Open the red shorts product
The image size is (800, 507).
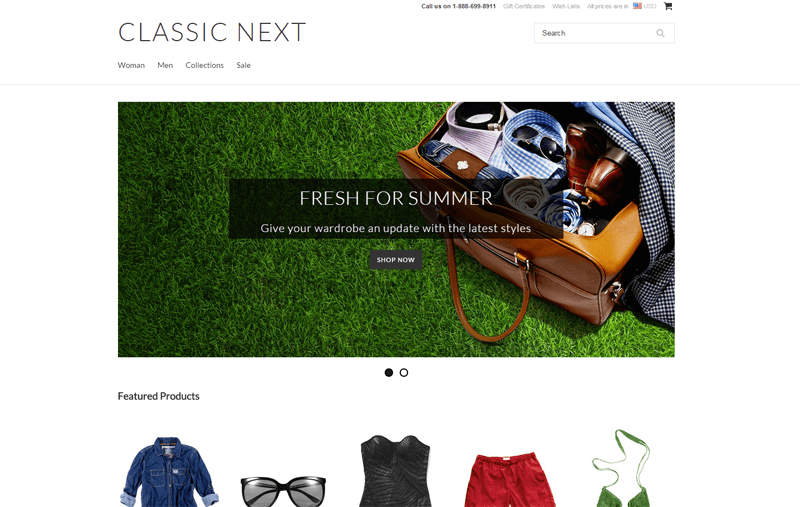tap(510, 479)
